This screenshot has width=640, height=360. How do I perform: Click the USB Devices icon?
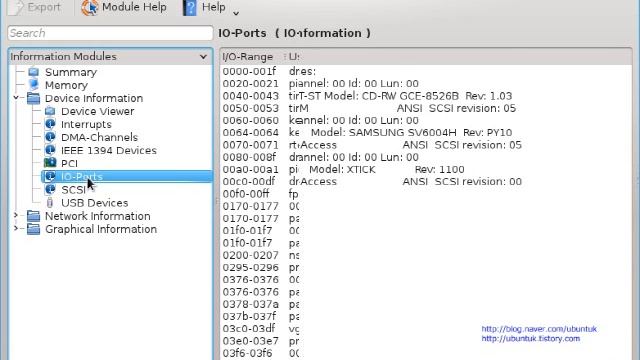click(x=50, y=202)
